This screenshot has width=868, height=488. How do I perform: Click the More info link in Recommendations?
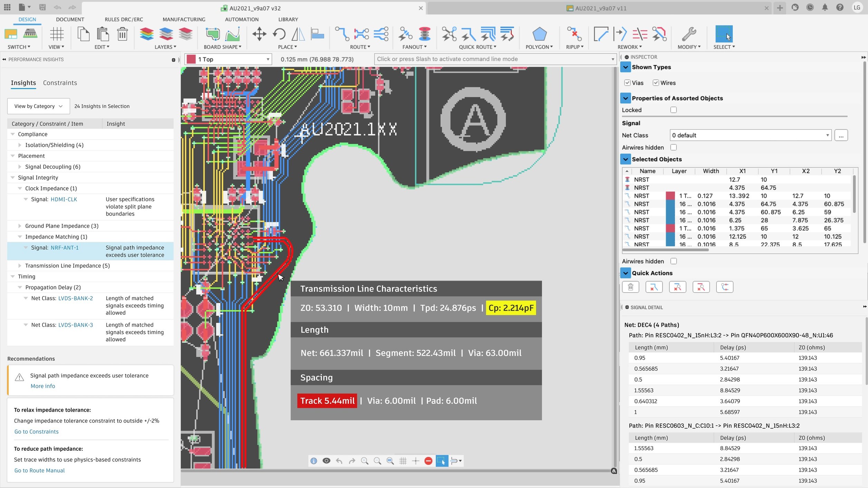pyautogui.click(x=42, y=386)
